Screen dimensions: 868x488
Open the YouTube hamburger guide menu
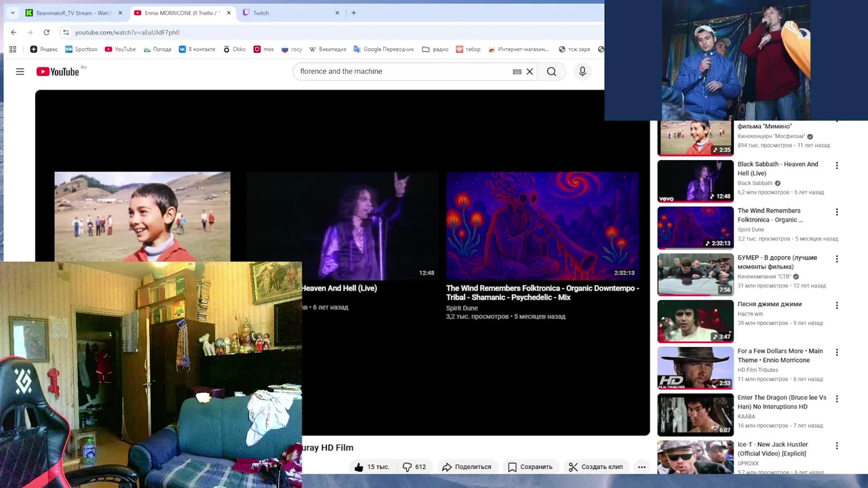point(20,71)
